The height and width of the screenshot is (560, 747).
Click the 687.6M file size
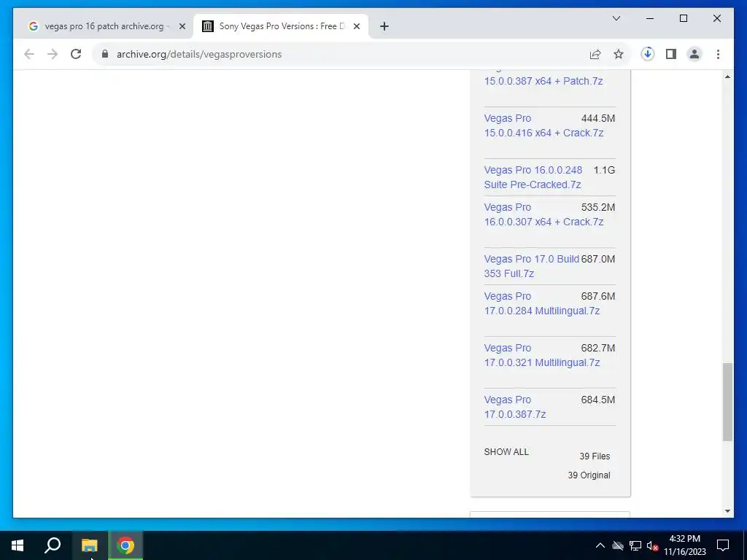click(x=598, y=296)
